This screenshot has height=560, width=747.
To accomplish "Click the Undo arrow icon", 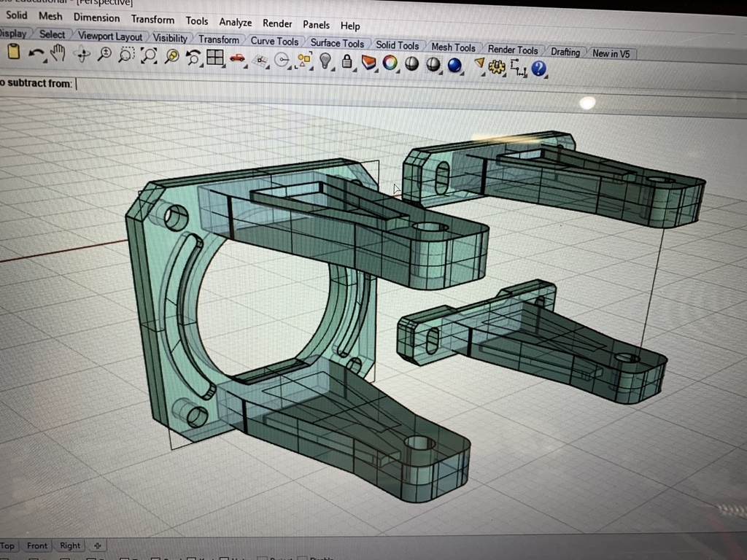I will (35, 53).
